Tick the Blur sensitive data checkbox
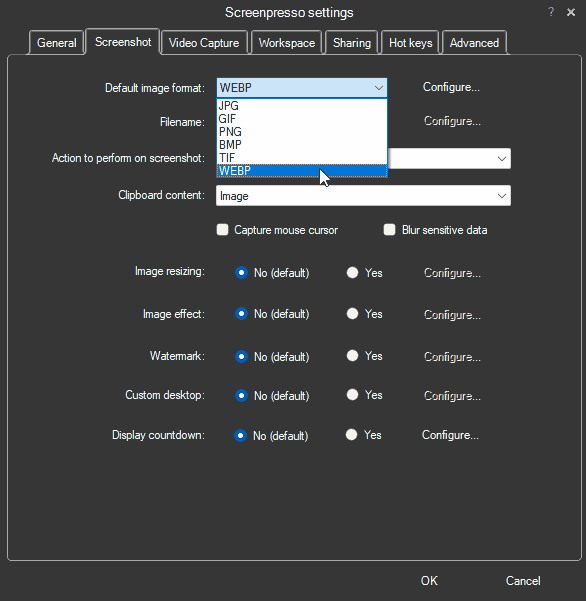 click(389, 230)
